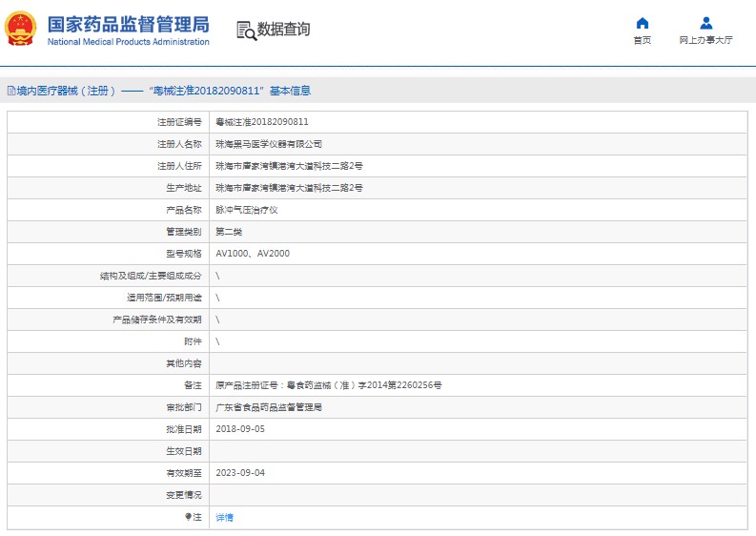This screenshot has width=756, height=536.
Task: Open the 网上办事大厅 user icon
Action: pyautogui.click(x=705, y=23)
